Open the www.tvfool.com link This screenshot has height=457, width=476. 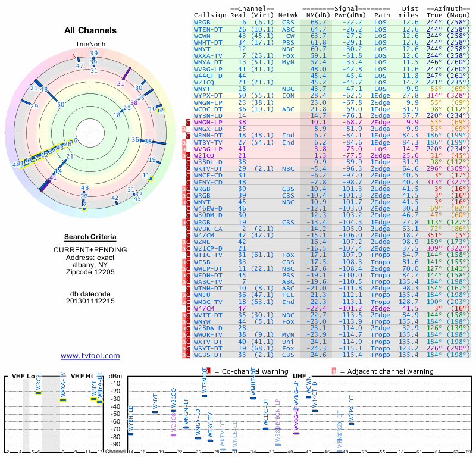click(x=90, y=356)
